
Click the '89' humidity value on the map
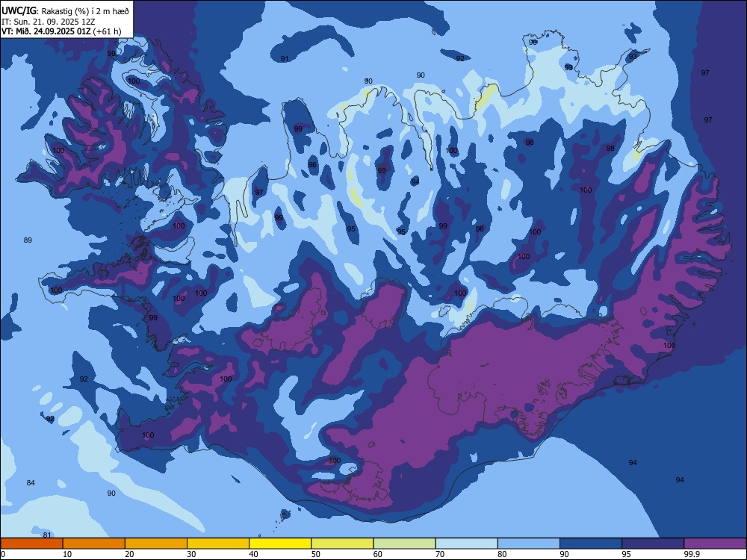[x=28, y=240]
